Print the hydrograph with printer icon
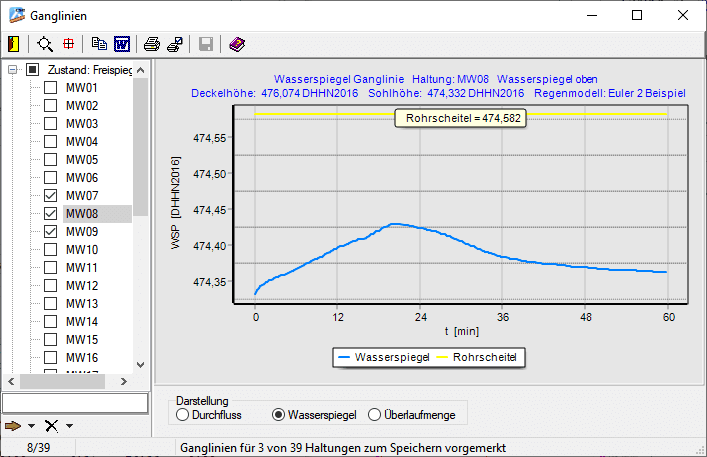Viewport: 707px width, 457px height. 151,44
